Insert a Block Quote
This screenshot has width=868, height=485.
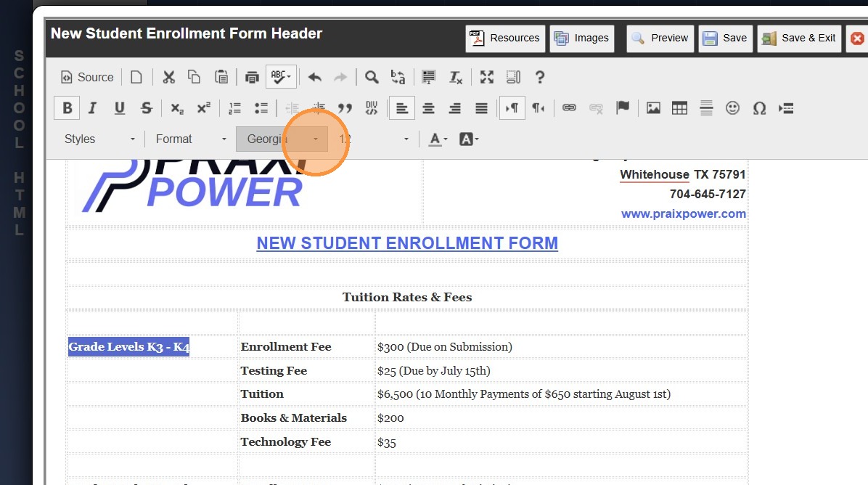click(x=345, y=108)
